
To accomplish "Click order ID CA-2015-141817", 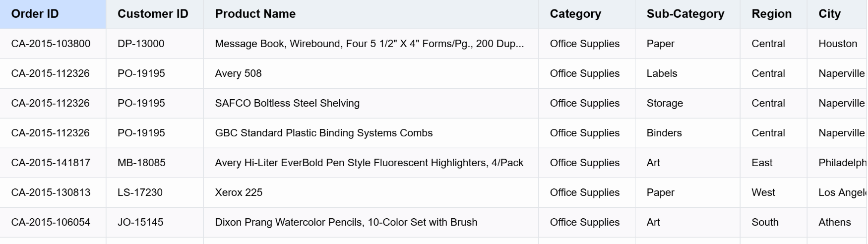I will (51, 163).
